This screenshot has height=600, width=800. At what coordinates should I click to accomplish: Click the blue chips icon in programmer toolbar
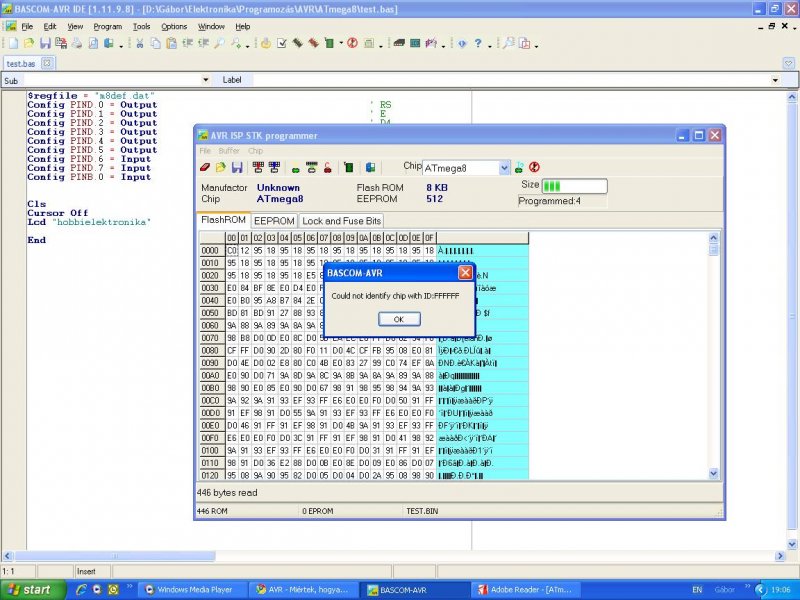pos(274,167)
